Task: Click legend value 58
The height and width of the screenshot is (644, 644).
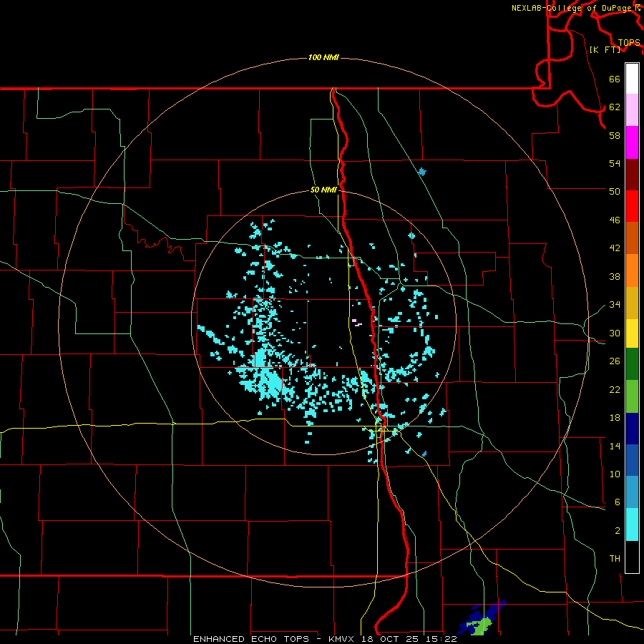Action: [615, 135]
